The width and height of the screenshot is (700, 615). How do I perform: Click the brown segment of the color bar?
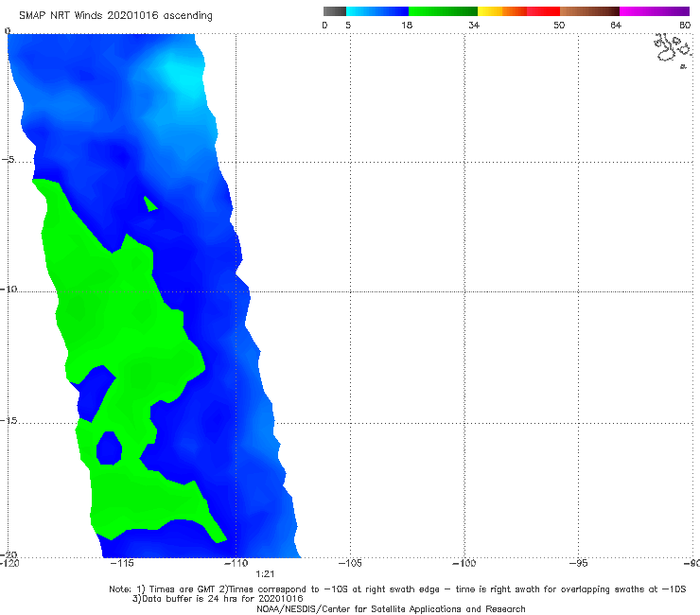pyautogui.click(x=589, y=11)
